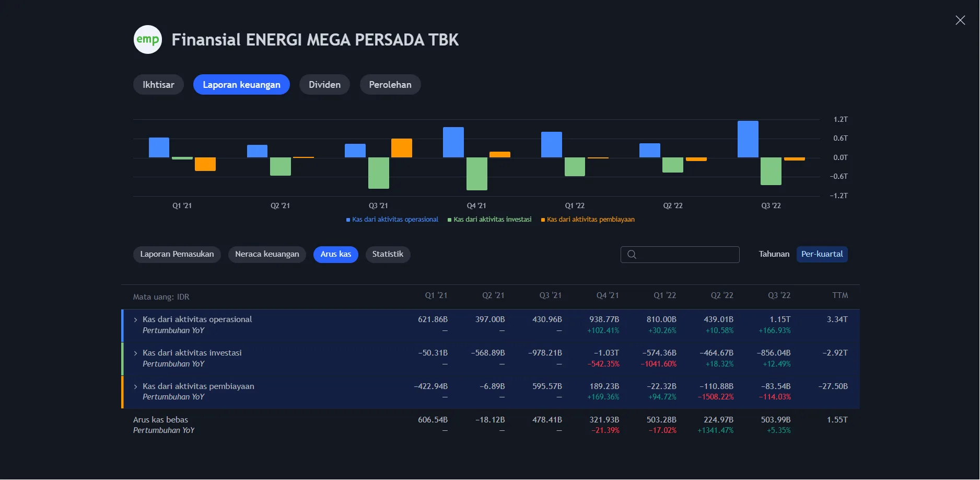Expand the Kas dari aktivitas pembiayaan row
The height and width of the screenshot is (480, 980).
coord(135,386)
